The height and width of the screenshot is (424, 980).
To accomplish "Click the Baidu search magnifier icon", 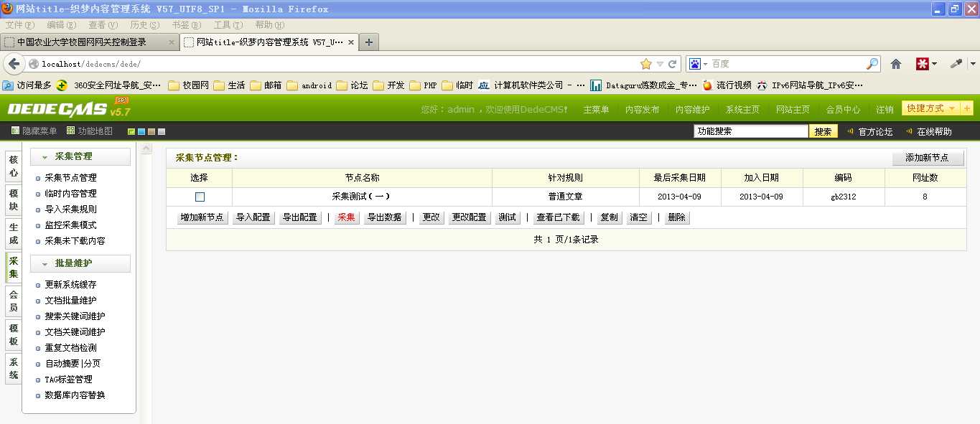I will click(872, 64).
